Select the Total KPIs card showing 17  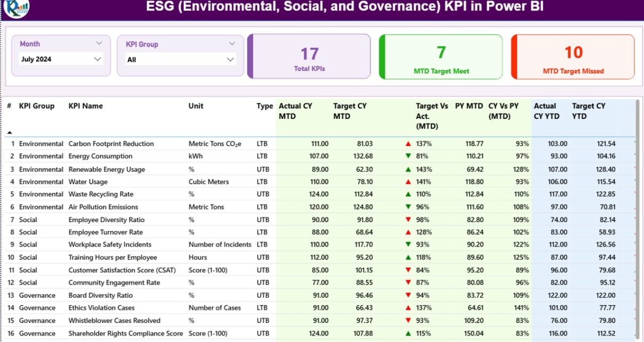(309, 57)
